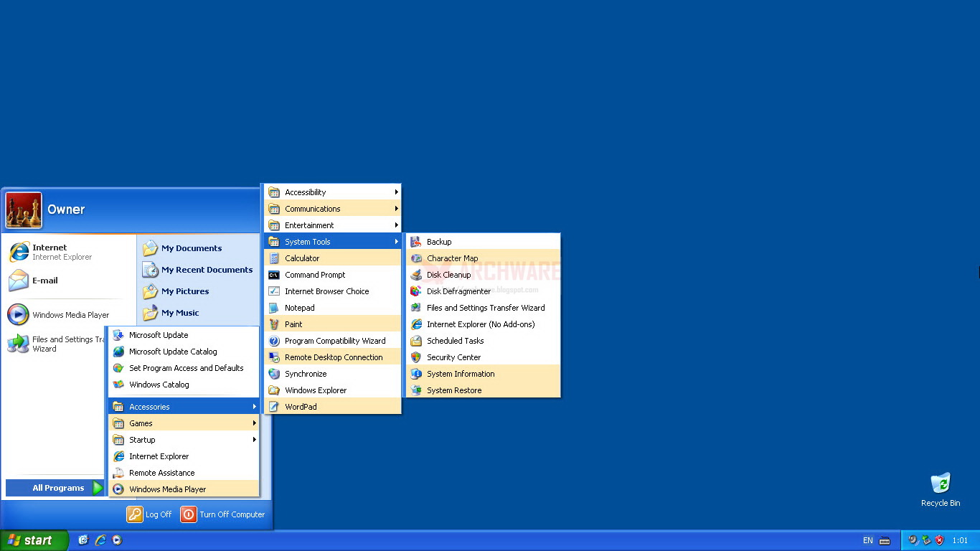The height and width of the screenshot is (551, 980).
Task: Open Calculator icon in Accessories
Action: [274, 258]
